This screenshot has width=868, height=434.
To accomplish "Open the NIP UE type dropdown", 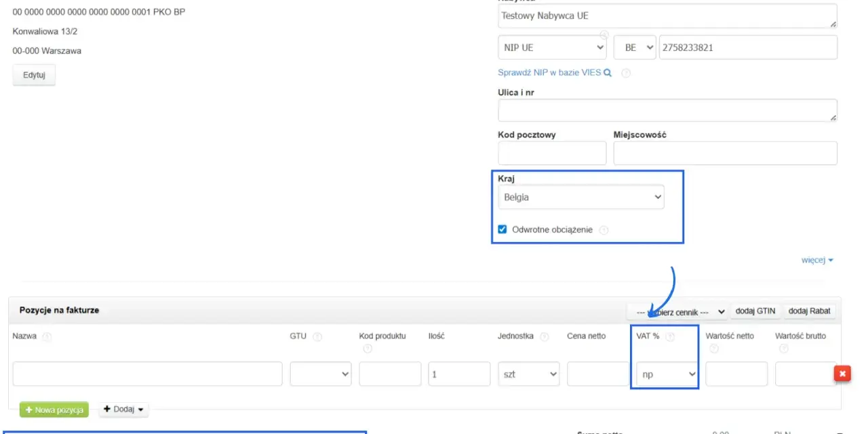I will 552,47.
